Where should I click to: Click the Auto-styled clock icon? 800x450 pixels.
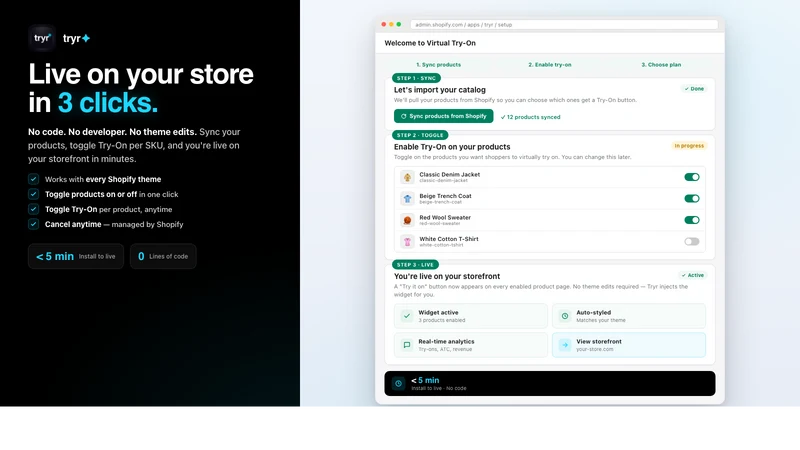tap(565, 316)
